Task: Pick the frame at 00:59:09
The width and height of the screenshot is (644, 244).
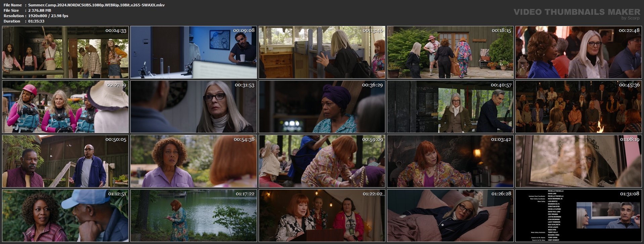Action: click(x=322, y=161)
